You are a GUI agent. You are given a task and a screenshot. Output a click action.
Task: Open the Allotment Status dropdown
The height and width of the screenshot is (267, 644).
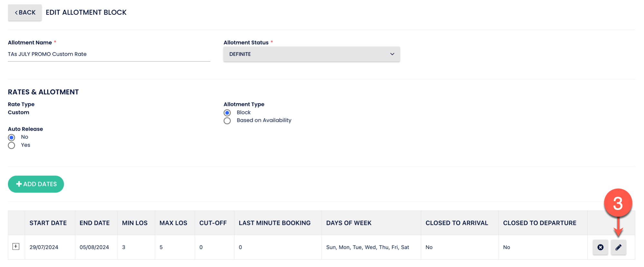coord(311,54)
